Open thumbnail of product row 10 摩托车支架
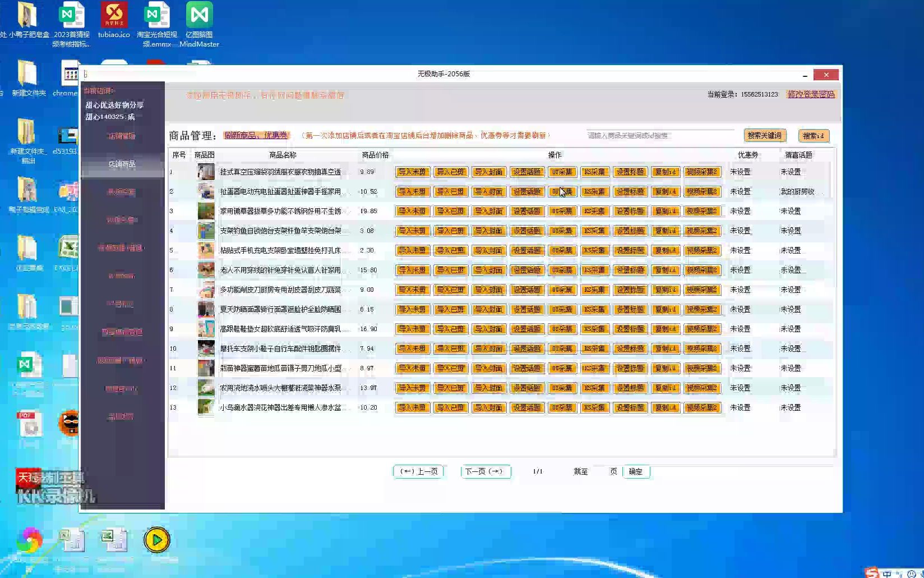Screen dimensions: 924x578 (x=206, y=348)
